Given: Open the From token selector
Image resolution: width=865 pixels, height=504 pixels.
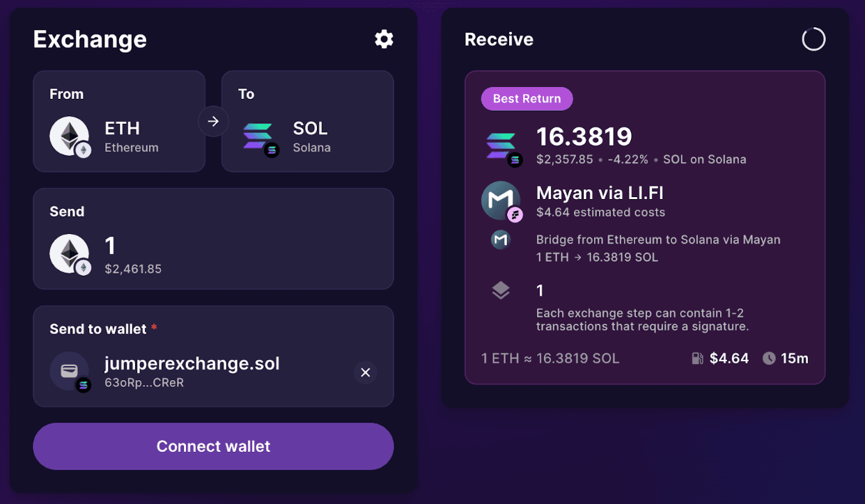Looking at the screenshot, I should pyautogui.click(x=119, y=121).
